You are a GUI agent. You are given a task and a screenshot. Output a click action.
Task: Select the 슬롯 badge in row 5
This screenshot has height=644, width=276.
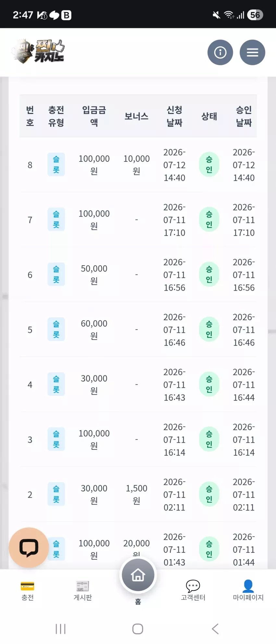pyautogui.click(x=56, y=329)
